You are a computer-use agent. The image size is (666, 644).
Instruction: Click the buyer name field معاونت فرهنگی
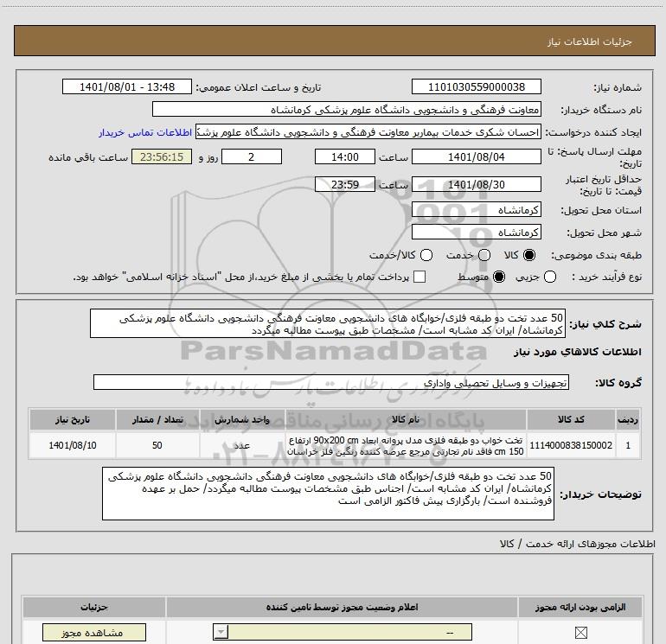click(x=347, y=110)
